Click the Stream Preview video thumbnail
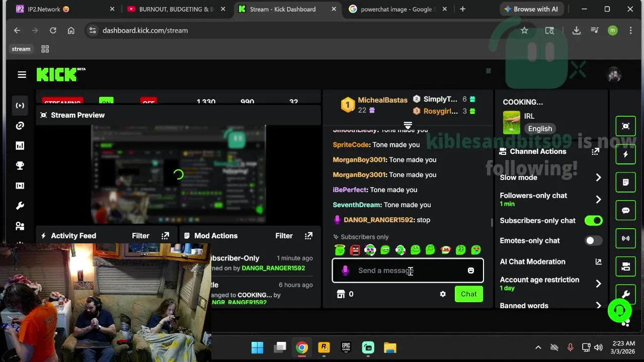Screen dimensions: 644x362 pos(178,174)
